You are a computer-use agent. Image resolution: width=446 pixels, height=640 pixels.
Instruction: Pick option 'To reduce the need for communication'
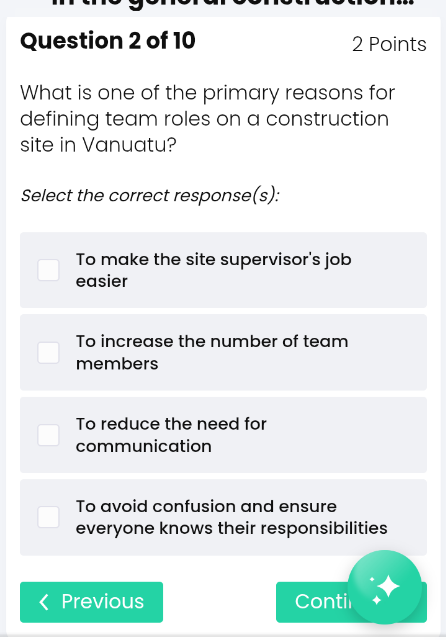[x=171, y=435]
